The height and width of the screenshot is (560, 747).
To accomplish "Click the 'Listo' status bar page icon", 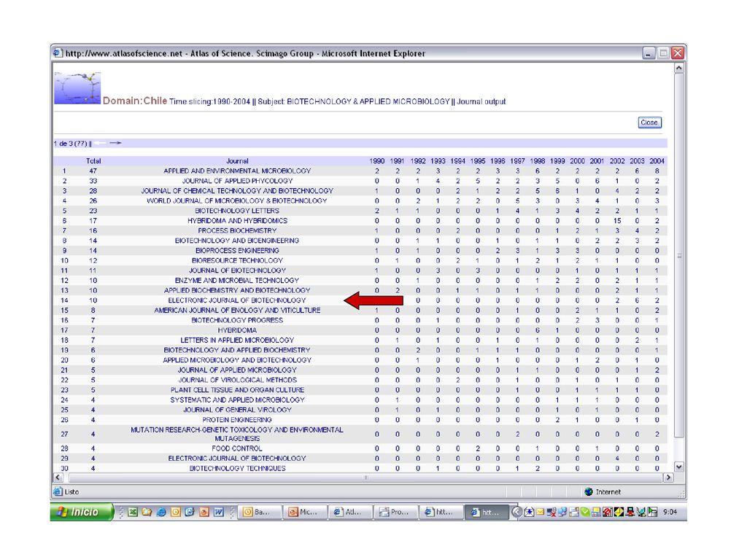I will pyautogui.click(x=58, y=491).
